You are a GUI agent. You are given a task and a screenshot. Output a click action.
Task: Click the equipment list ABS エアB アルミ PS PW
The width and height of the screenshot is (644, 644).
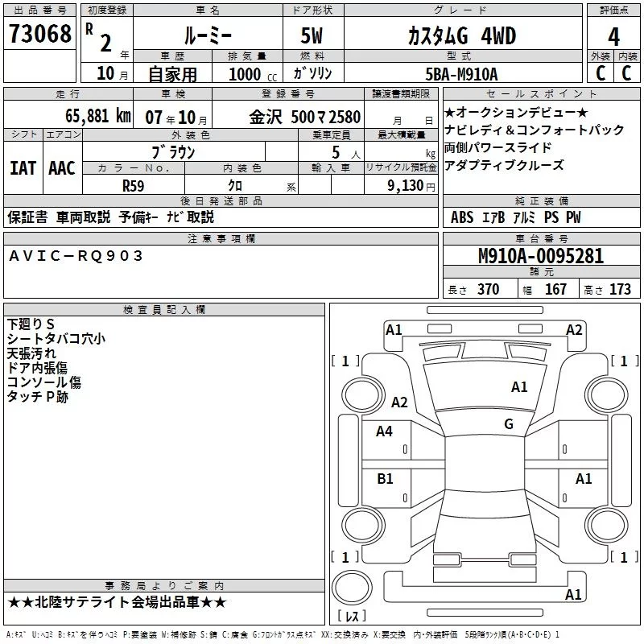point(515,217)
